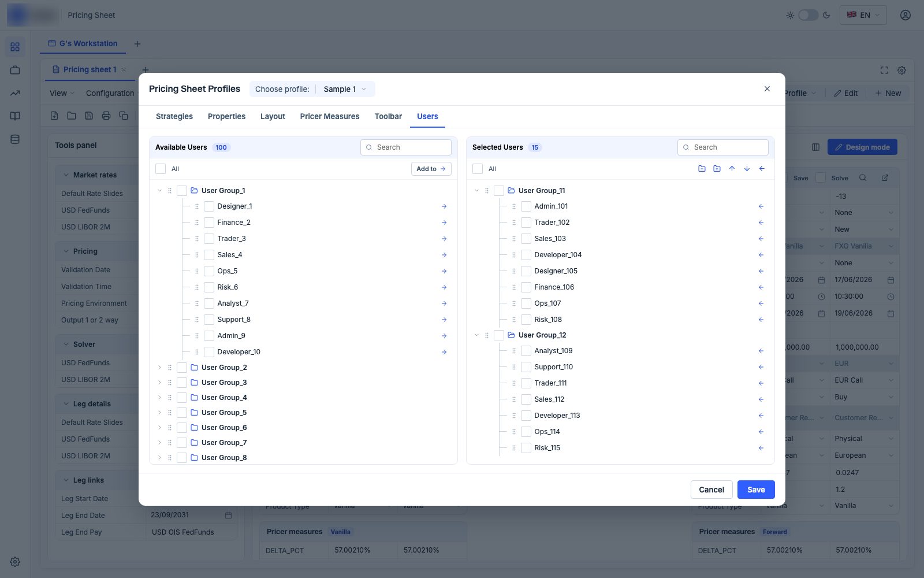The image size is (924, 578).
Task: Switch to the Layout tab
Action: pos(273,116)
